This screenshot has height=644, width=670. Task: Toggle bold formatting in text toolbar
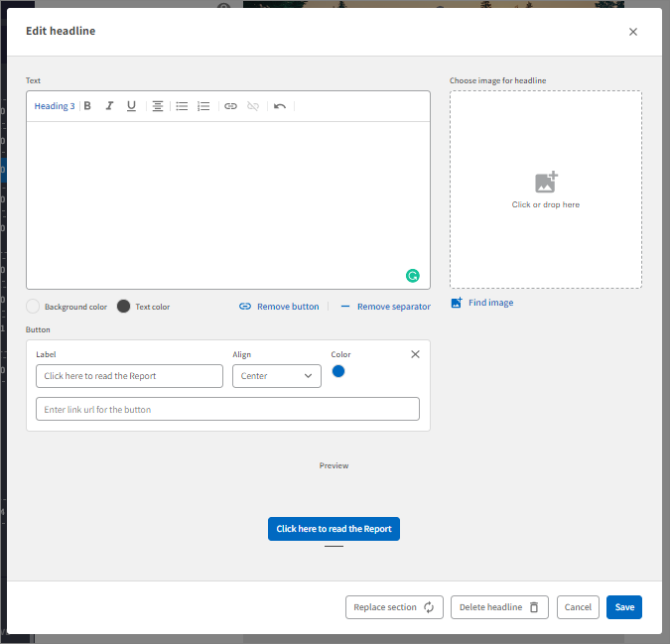click(x=87, y=106)
